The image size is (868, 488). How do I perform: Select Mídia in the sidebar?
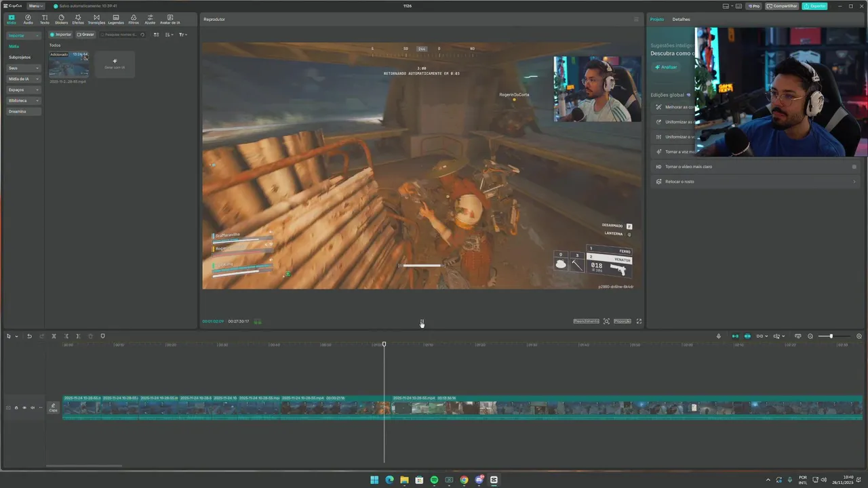tap(14, 46)
